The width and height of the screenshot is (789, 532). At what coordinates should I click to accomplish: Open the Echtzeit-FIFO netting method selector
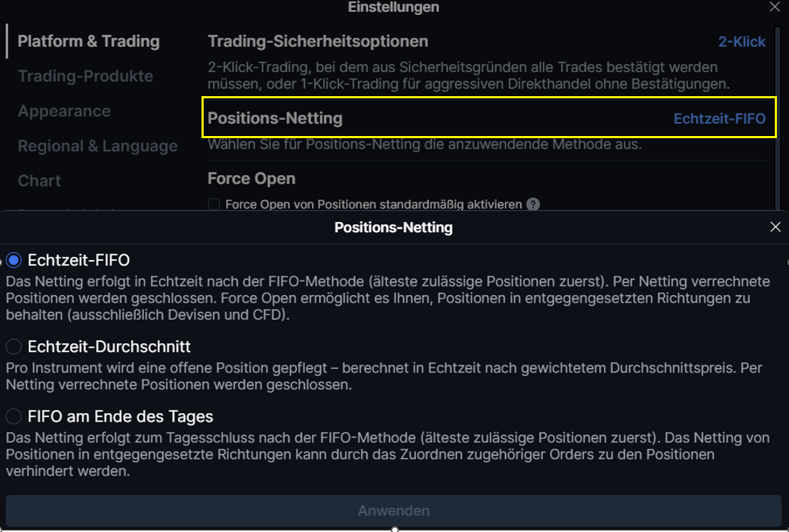point(719,119)
